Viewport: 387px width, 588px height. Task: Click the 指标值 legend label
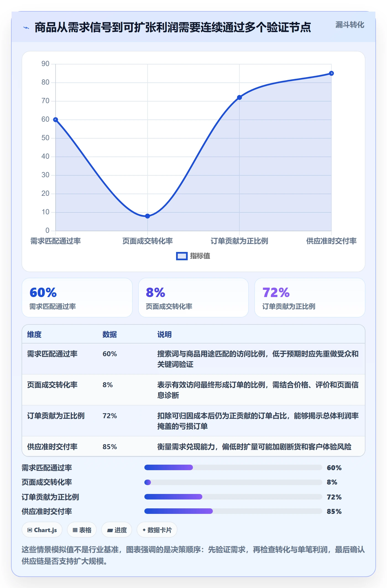point(200,256)
